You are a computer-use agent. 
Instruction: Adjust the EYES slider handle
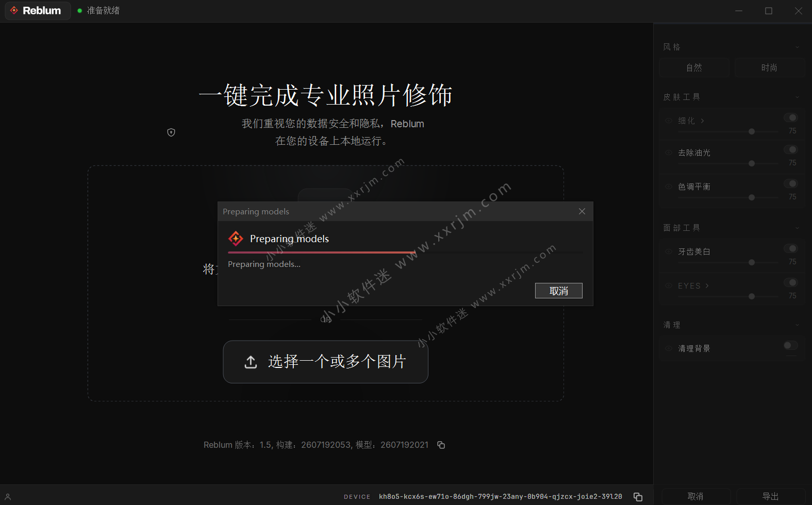[752, 296]
